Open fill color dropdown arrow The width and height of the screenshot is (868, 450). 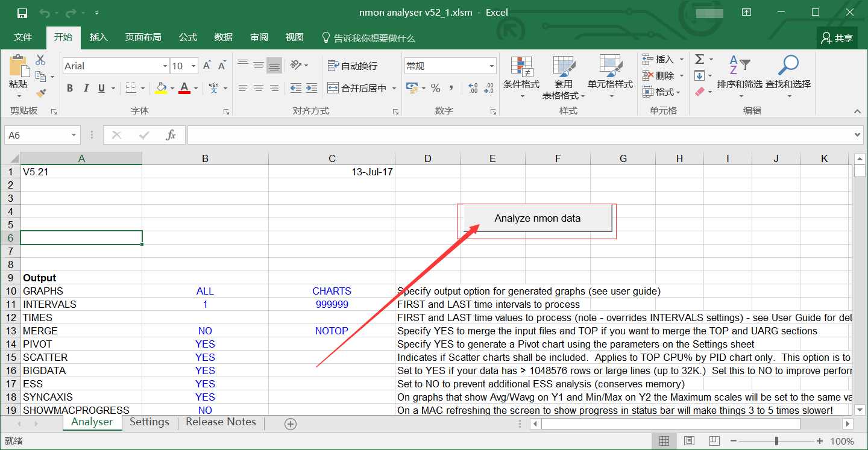tap(172, 88)
